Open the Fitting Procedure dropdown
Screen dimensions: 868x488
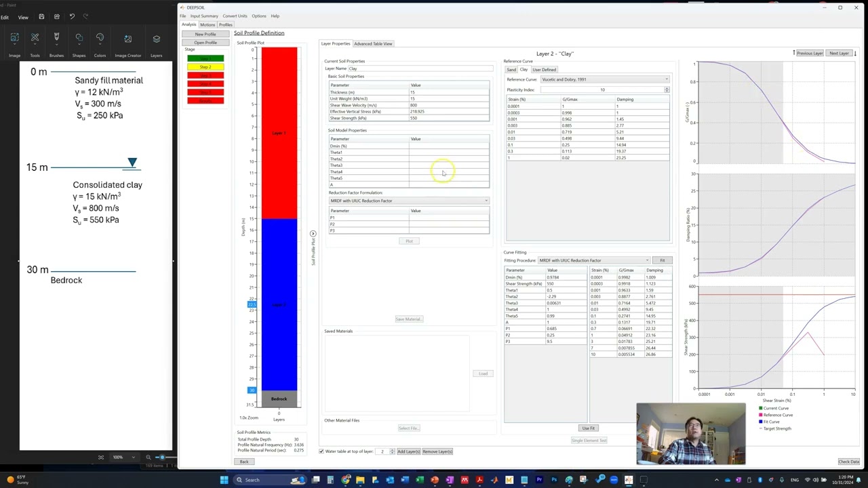[x=593, y=260]
